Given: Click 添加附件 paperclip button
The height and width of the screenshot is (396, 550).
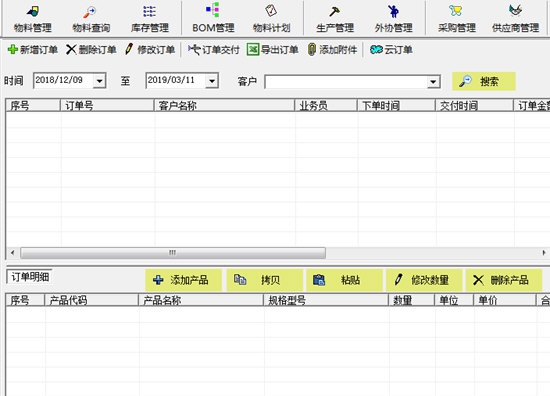Looking at the screenshot, I should 332,49.
